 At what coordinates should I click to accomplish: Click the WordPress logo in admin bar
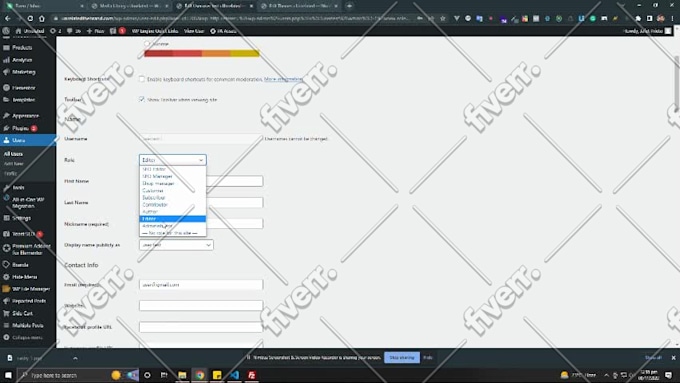click(x=6, y=31)
